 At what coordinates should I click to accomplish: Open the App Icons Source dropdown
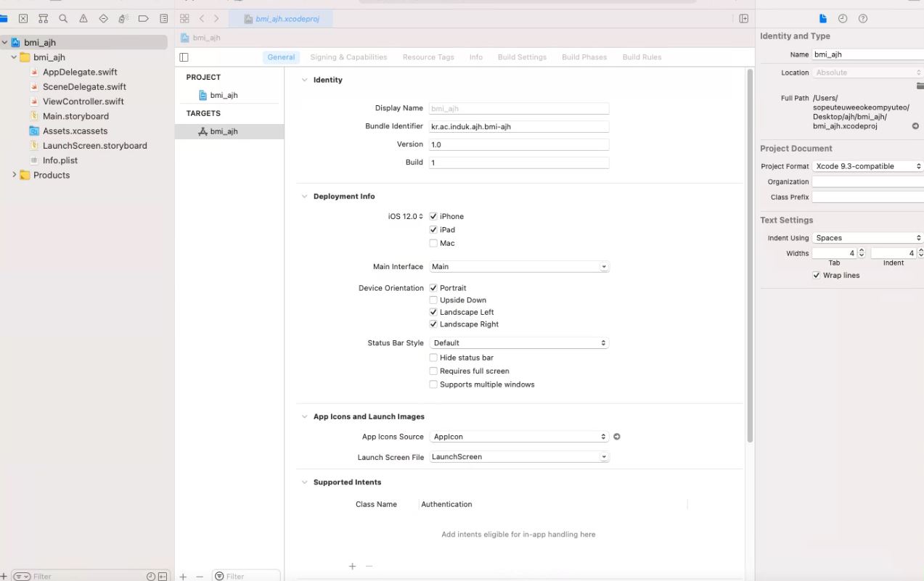(519, 437)
